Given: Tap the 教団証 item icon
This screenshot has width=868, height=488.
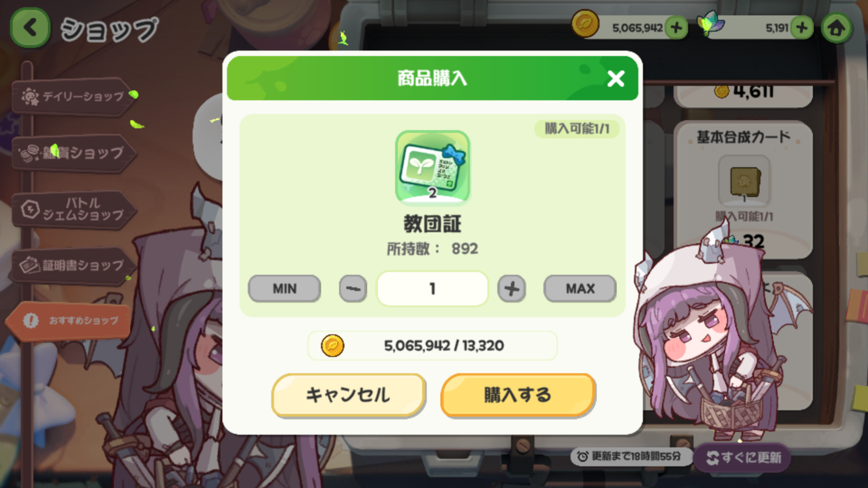Looking at the screenshot, I should pyautogui.click(x=433, y=167).
